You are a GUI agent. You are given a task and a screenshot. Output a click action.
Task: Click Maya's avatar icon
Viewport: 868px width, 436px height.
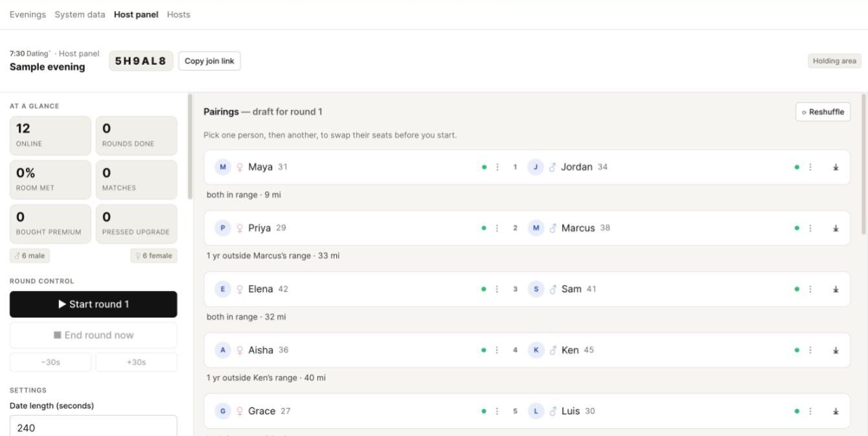(x=223, y=167)
